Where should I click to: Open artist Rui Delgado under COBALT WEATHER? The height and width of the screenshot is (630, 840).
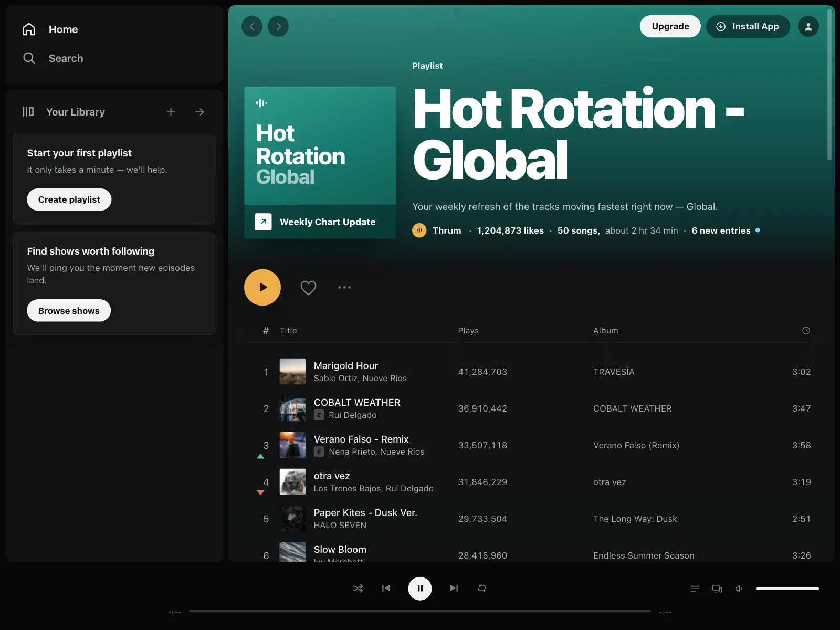(352, 415)
